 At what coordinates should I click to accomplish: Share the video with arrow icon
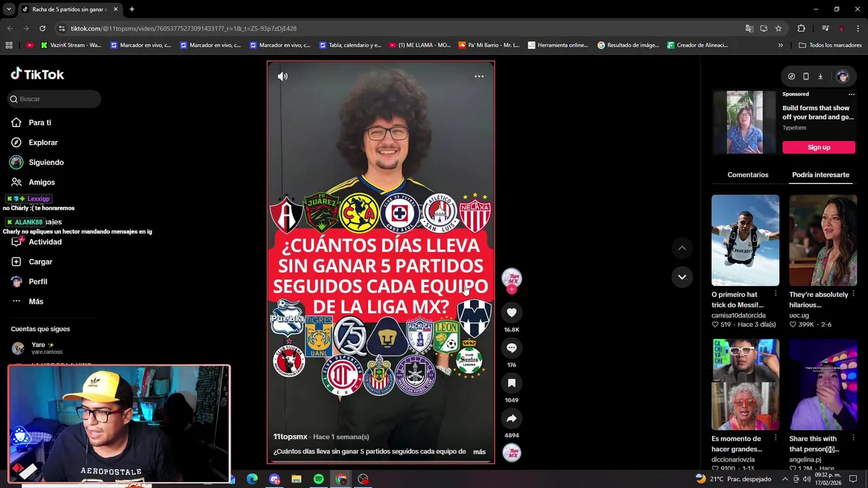click(511, 418)
